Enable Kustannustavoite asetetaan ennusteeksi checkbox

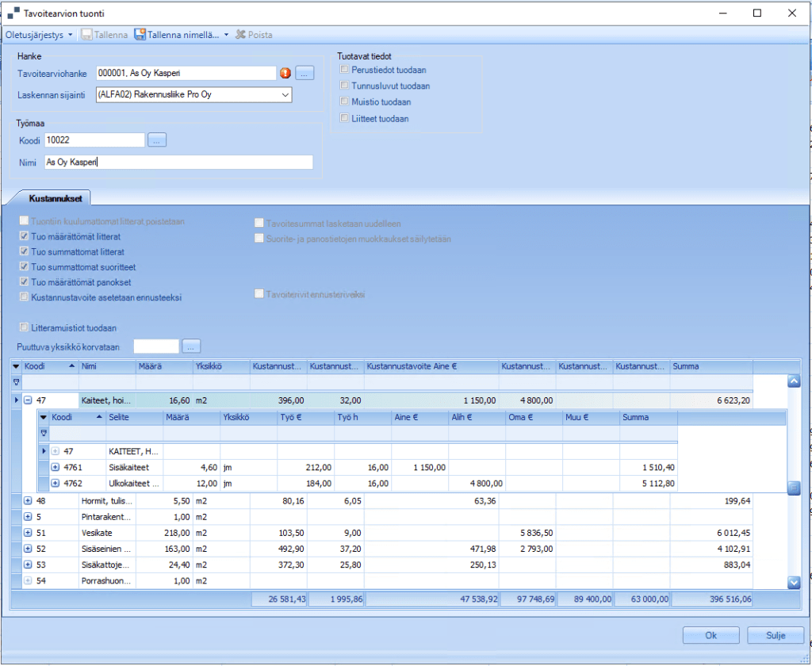click(x=24, y=297)
